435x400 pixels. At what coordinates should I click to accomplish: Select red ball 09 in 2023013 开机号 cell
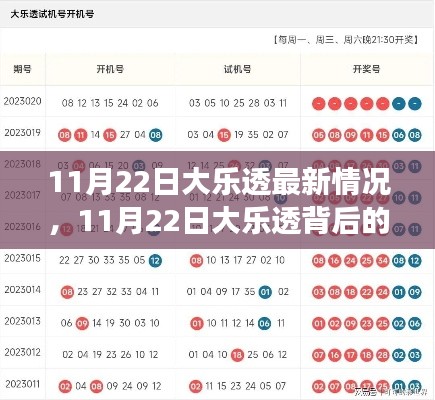82,323
